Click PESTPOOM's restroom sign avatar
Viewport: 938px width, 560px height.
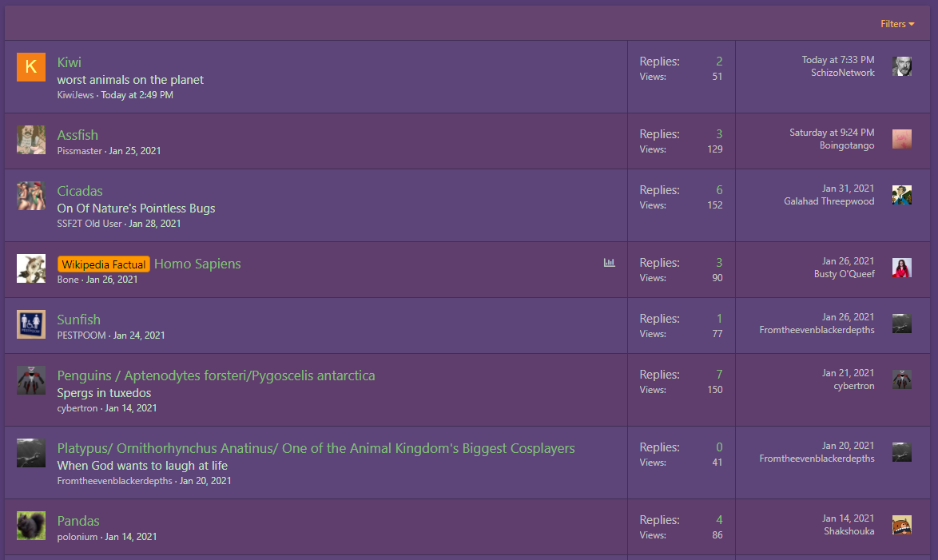pyautogui.click(x=31, y=324)
